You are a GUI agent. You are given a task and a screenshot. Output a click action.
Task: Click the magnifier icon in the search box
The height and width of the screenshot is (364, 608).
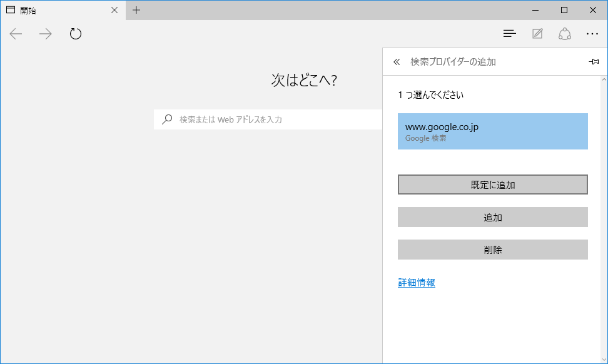click(x=167, y=119)
